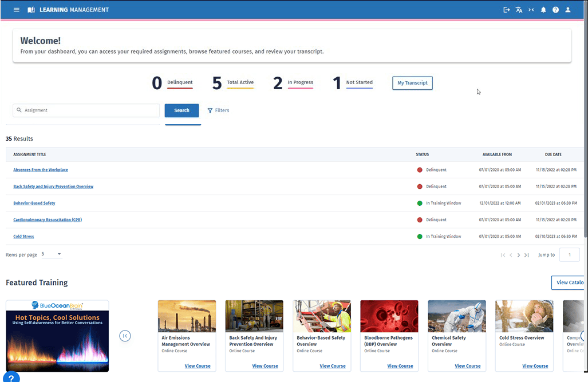Click the View Catalog button
The width and height of the screenshot is (588, 382).
coord(568,282)
